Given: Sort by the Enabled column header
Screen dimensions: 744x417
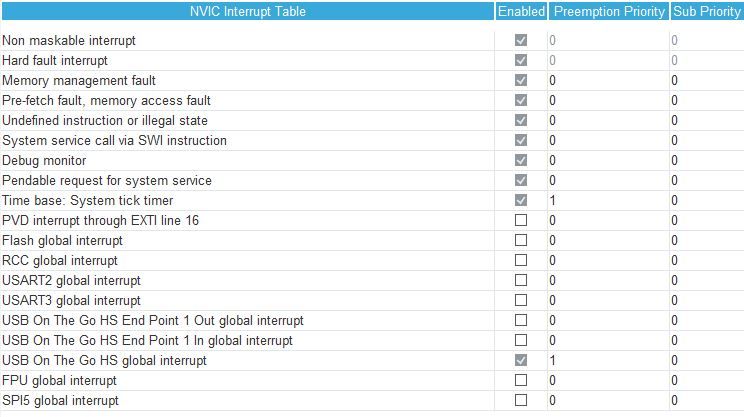Looking at the screenshot, I should point(521,11).
